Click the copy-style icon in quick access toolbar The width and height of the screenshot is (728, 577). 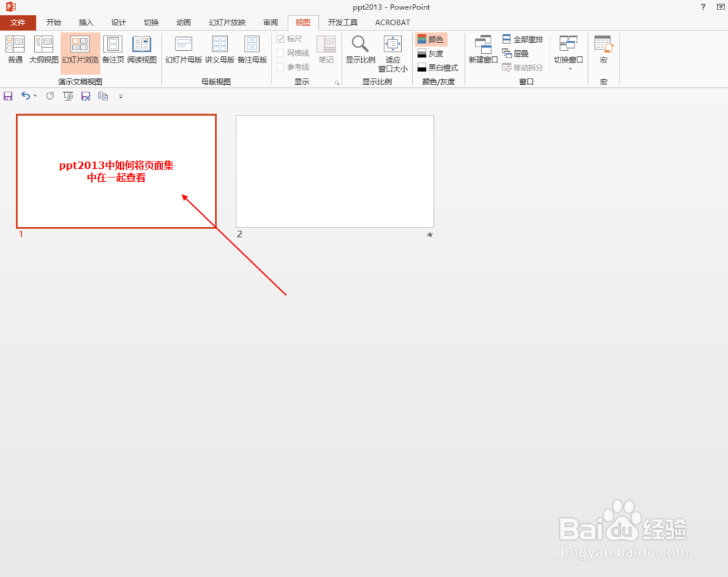click(x=103, y=96)
